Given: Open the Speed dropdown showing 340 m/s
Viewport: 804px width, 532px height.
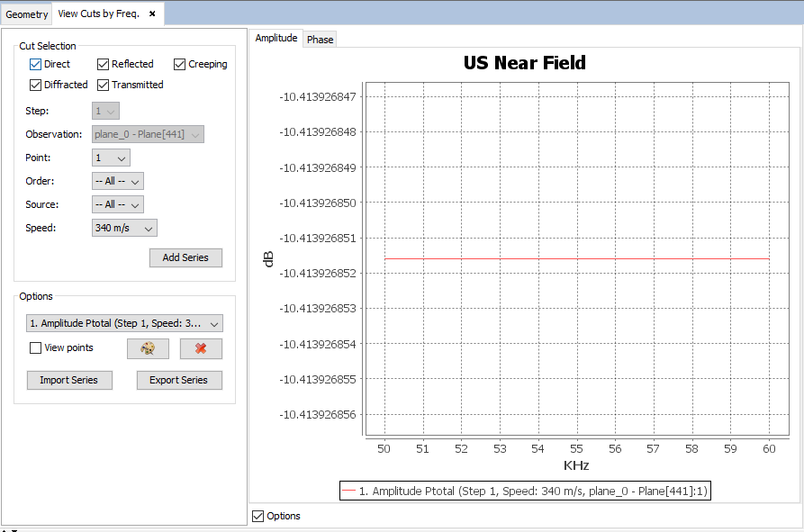Looking at the screenshot, I should (x=125, y=228).
